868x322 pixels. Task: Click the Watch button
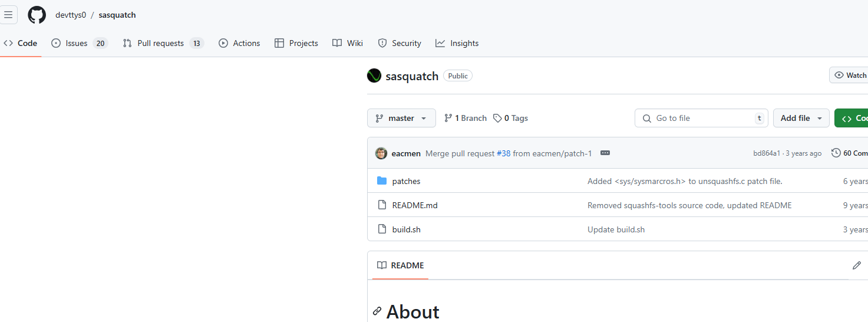(851, 75)
